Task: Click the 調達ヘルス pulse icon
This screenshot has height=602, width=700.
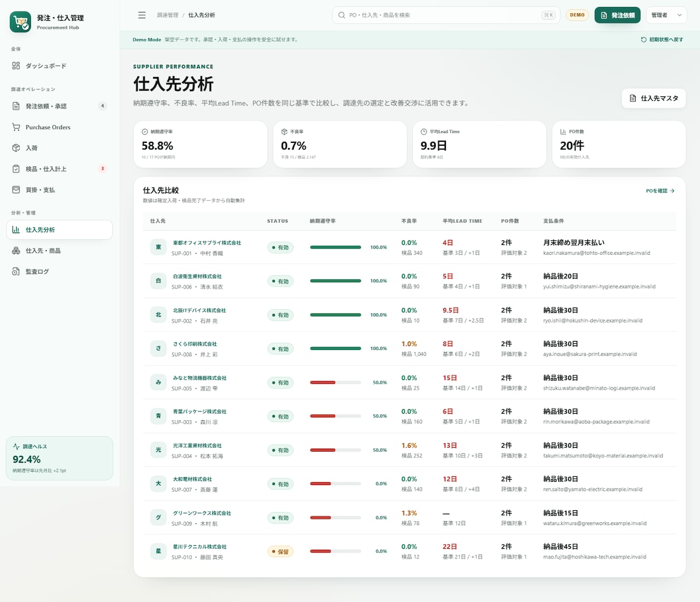Action: [x=17, y=446]
